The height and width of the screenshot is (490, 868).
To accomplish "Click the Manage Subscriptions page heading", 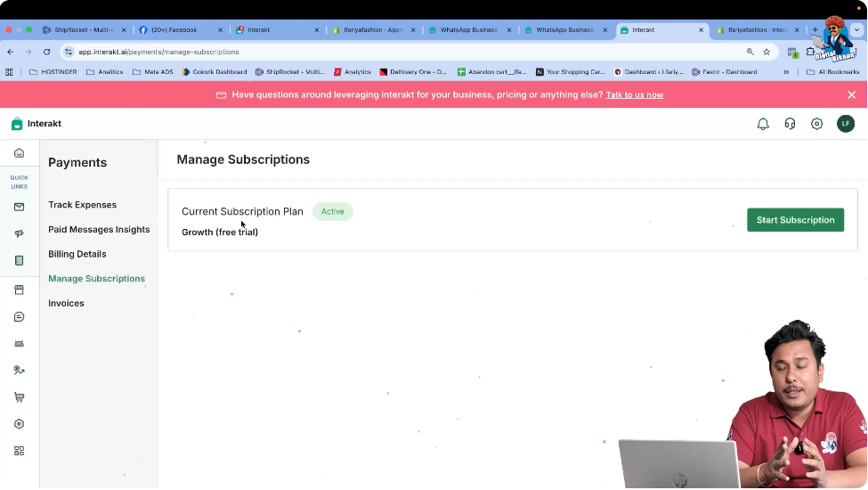I will coord(243,159).
